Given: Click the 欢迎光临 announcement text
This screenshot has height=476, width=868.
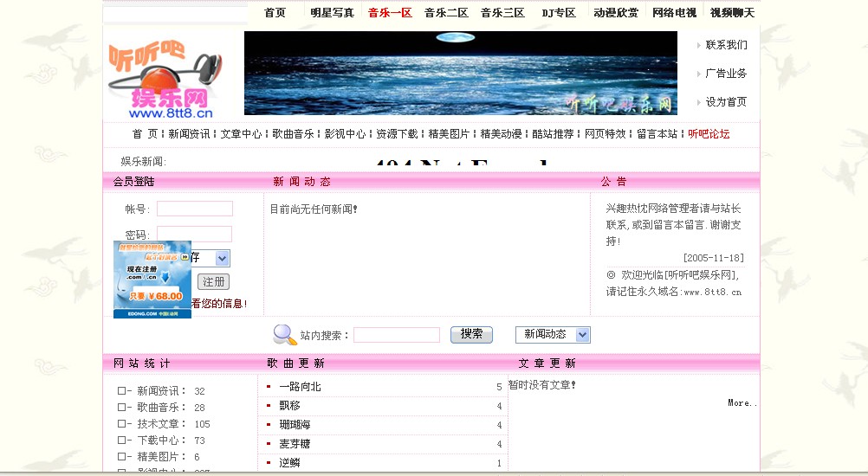Looking at the screenshot, I should tap(674, 282).
